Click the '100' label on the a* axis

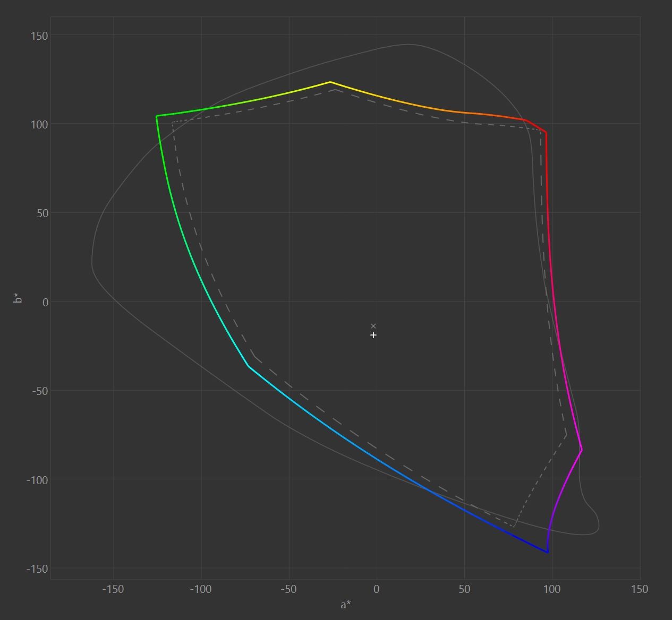pos(552,589)
